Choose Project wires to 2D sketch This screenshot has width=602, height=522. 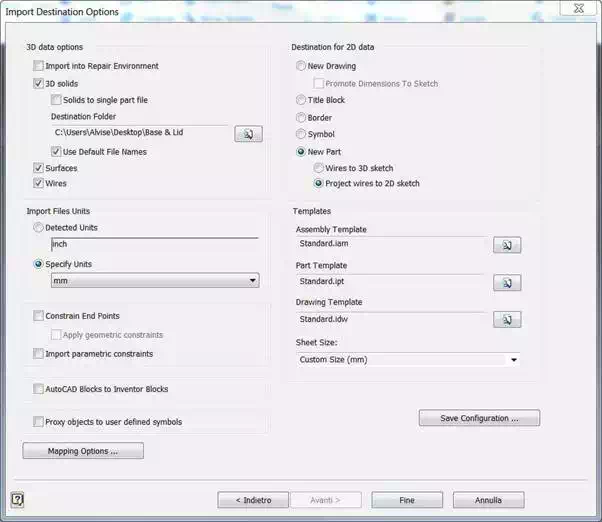(318, 183)
